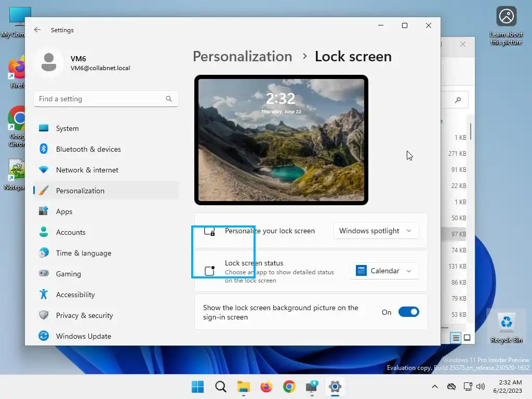The height and width of the screenshot is (399, 532).
Task: Click the Accessibility figure icon
Action: [44, 294]
